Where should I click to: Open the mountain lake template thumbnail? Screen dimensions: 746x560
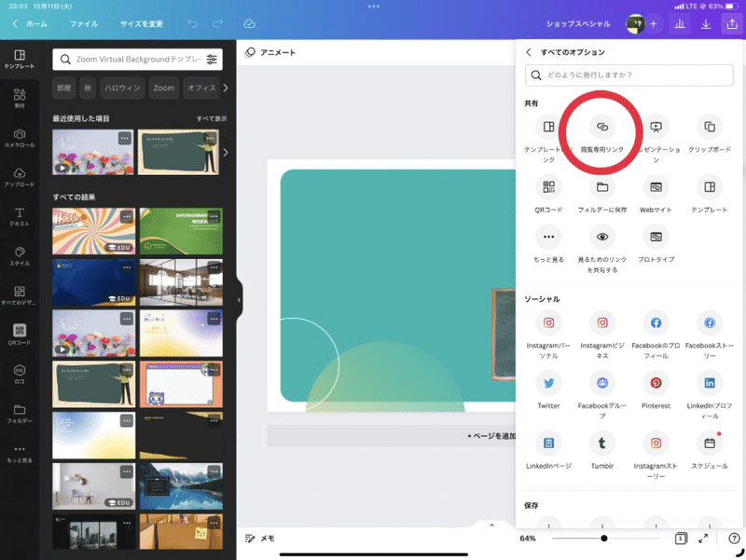(x=181, y=486)
